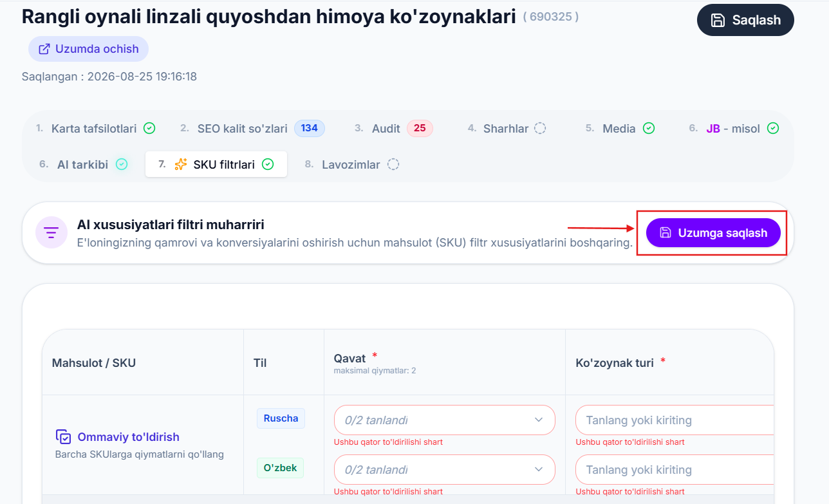The width and height of the screenshot is (829, 504).
Task: Click the green check next to Media
Action: 649,128
